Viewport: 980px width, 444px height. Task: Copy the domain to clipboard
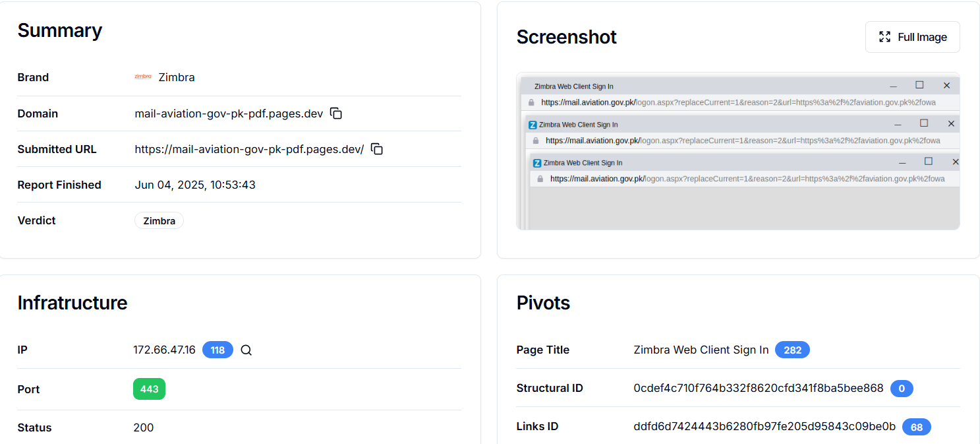(336, 113)
